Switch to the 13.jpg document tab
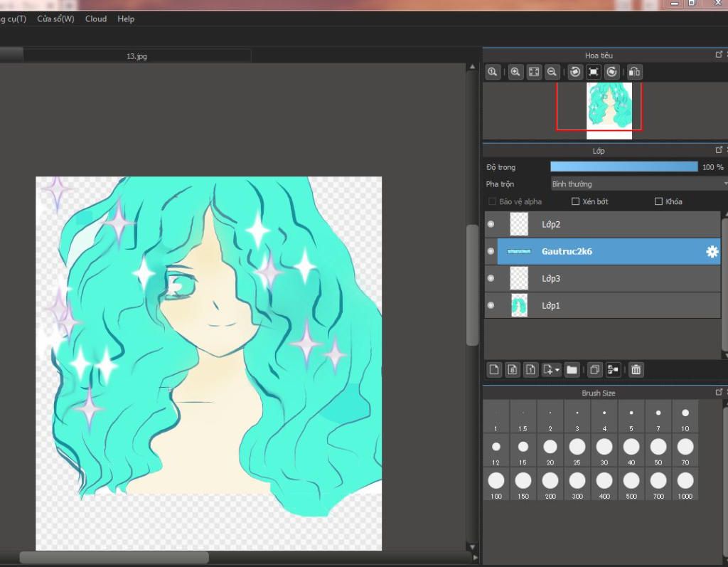Viewport: 728px width, 567px height. (x=137, y=56)
